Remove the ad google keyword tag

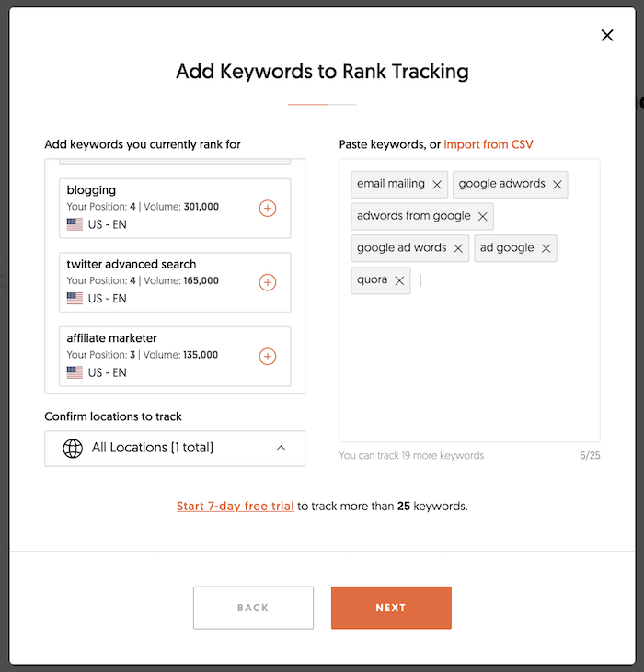coord(546,248)
